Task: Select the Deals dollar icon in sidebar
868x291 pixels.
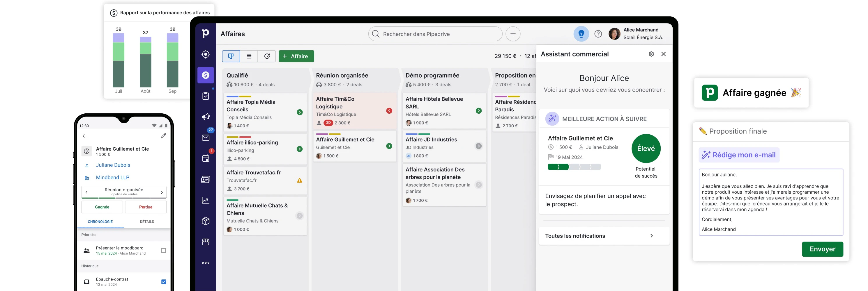Action: [206, 75]
